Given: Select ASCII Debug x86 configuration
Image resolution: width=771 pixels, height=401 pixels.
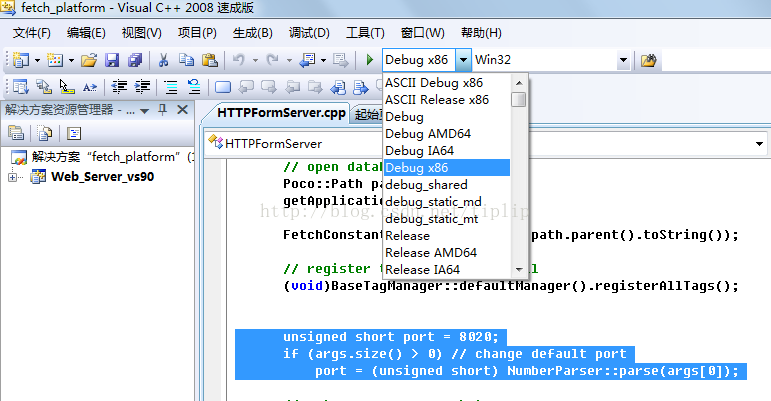Looking at the screenshot, I should tap(447, 83).
